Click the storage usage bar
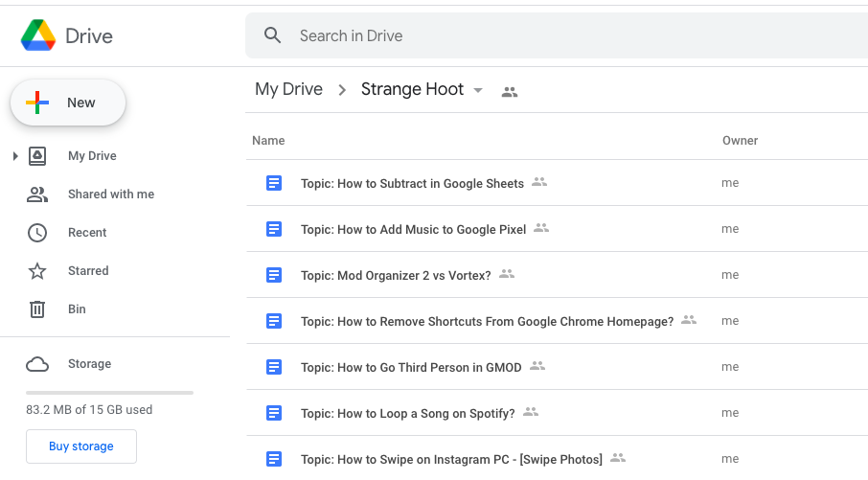This screenshot has height=480, width=868. coord(109,393)
